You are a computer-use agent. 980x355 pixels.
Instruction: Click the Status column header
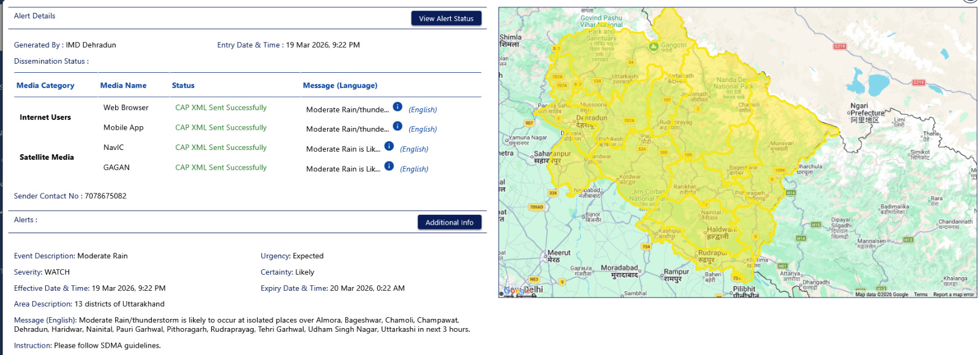point(183,86)
